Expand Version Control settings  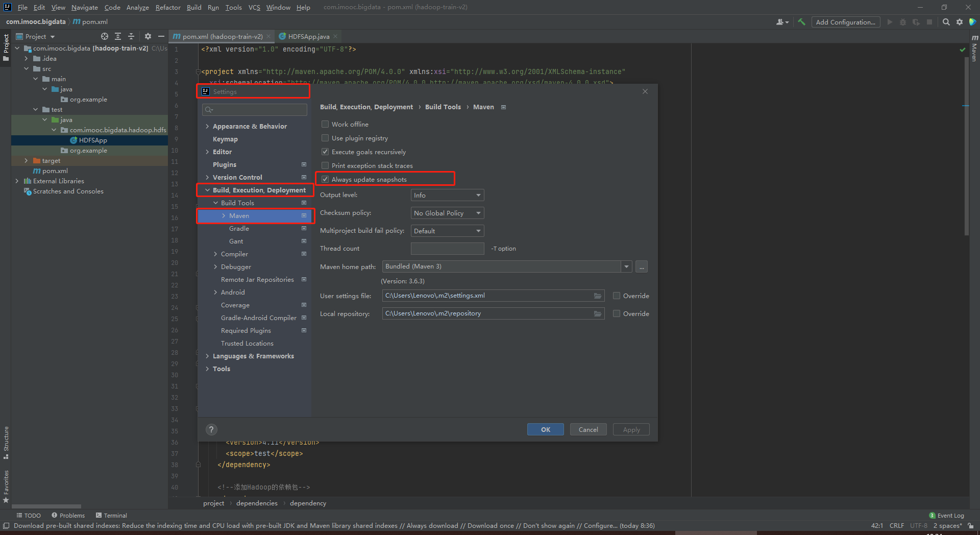[x=207, y=177]
